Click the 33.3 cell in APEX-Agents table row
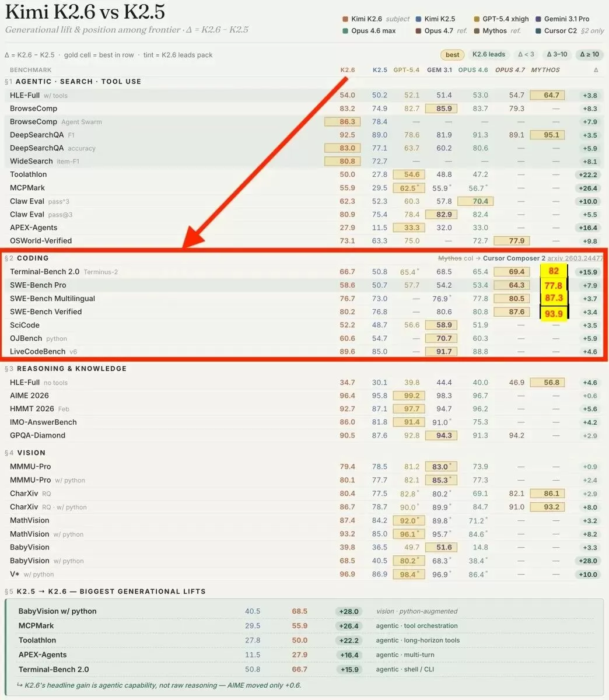Image resolution: width=609 pixels, height=700 pixels. [x=408, y=228]
